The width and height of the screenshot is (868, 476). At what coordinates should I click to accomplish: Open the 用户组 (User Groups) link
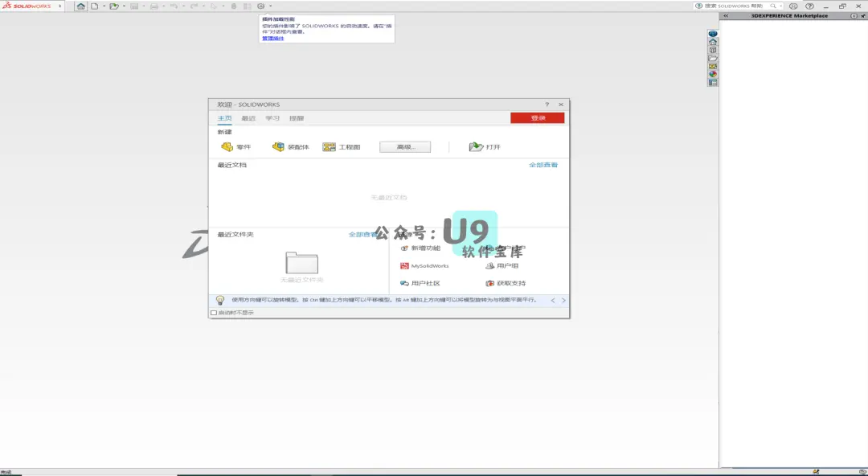point(502,266)
